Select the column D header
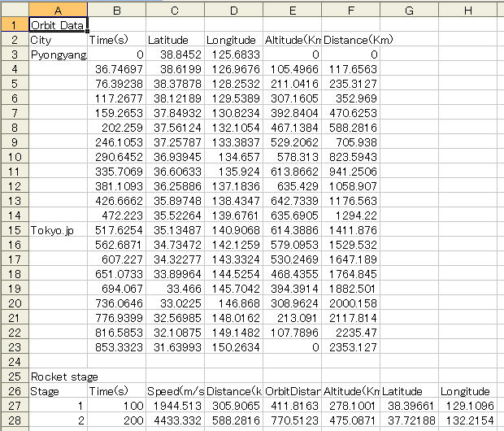The width and height of the screenshot is (504, 431). [x=233, y=8]
